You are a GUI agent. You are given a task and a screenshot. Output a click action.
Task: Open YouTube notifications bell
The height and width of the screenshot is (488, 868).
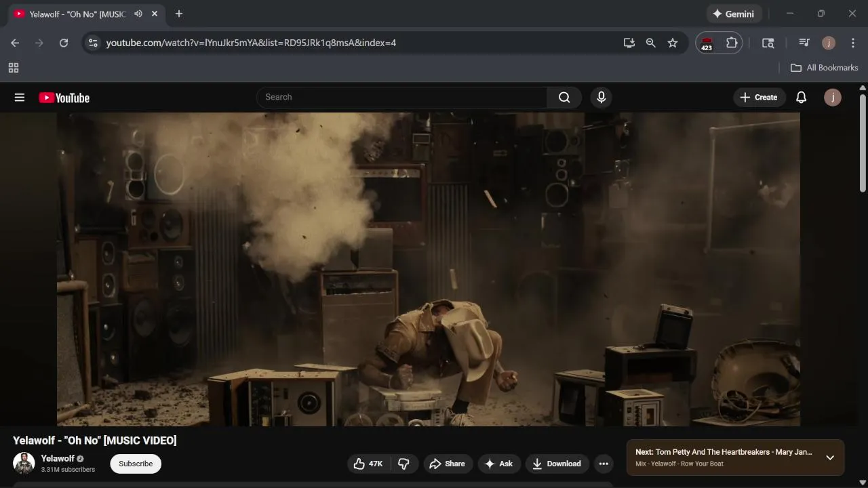(801, 98)
